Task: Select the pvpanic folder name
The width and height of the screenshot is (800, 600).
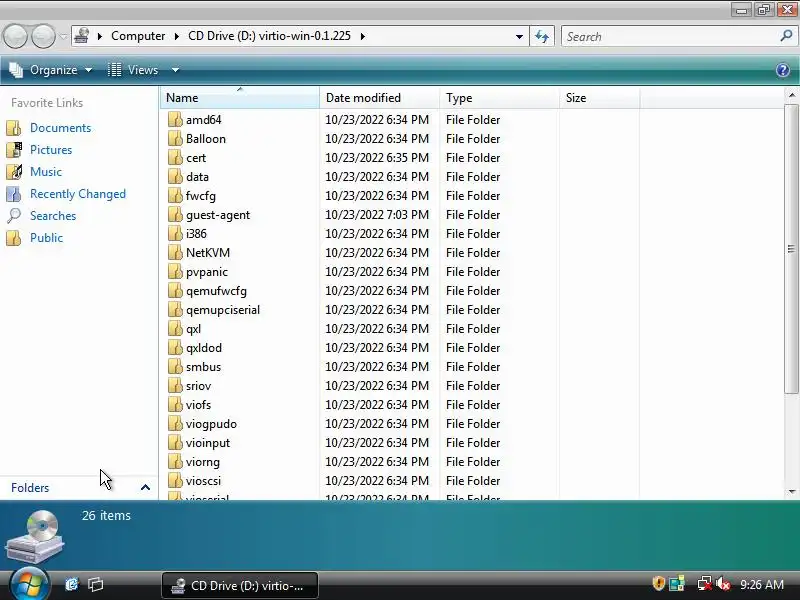Action: click(207, 271)
